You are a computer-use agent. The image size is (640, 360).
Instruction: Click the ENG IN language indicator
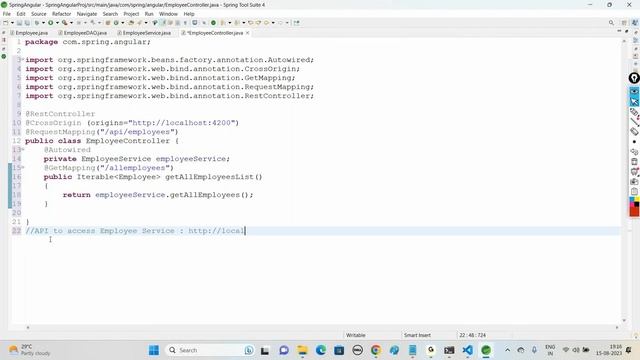pyautogui.click(x=550, y=350)
